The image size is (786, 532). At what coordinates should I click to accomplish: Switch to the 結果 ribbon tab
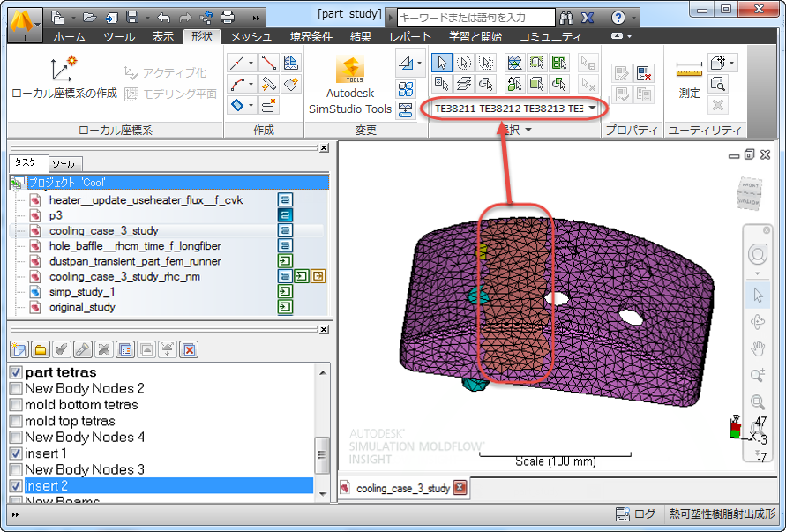click(361, 36)
